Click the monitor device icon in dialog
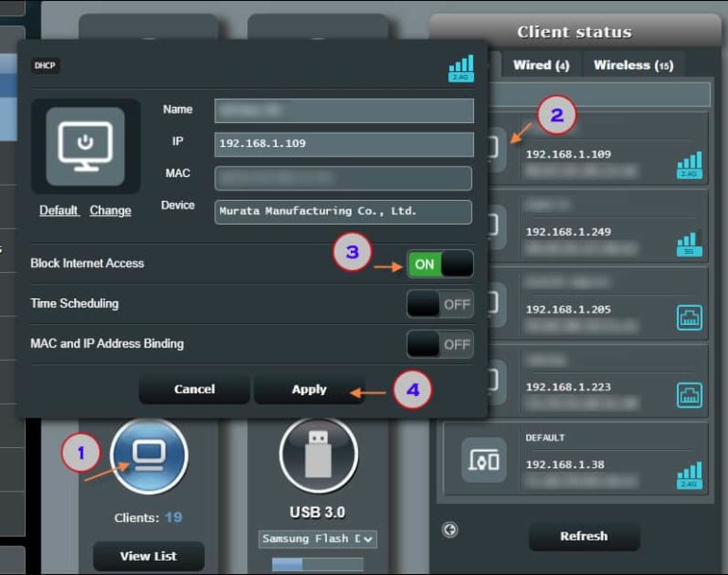728x575 pixels. click(x=85, y=147)
